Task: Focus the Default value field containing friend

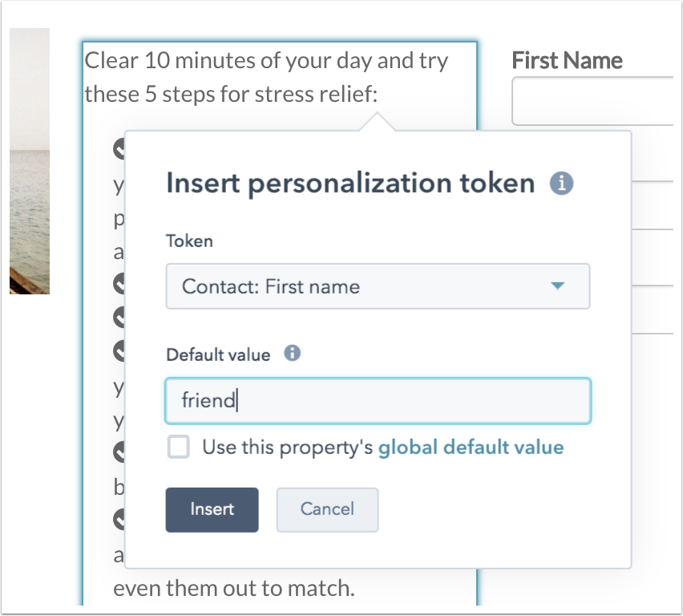Action: coord(378,400)
